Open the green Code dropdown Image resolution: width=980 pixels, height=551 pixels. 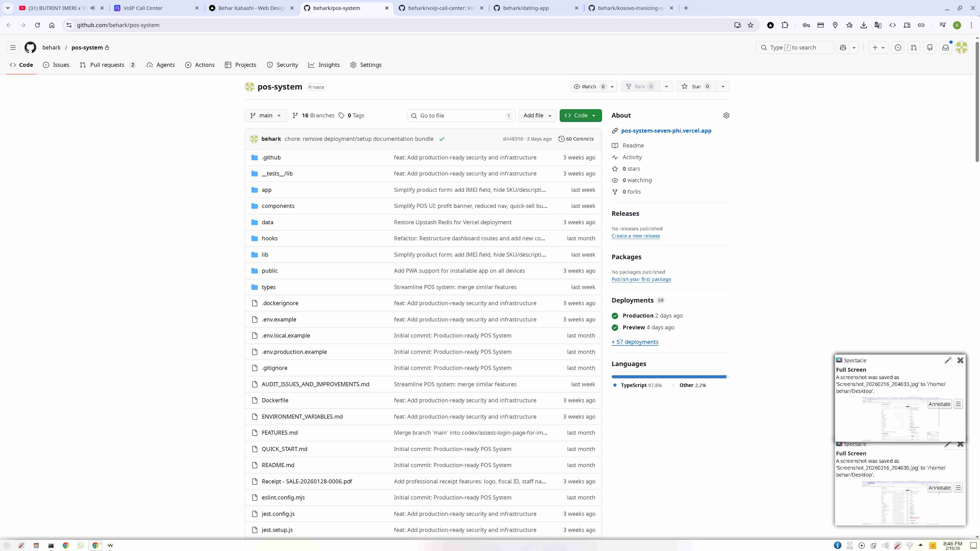tap(580, 115)
